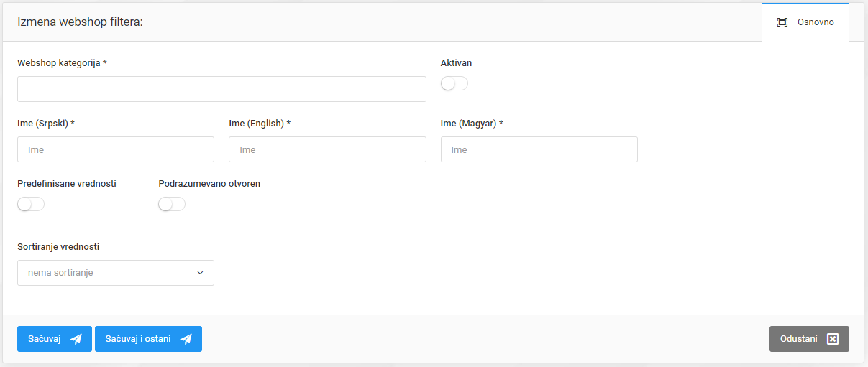Click the Ime (Magyar) text field
This screenshot has width=868, height=367.
click(539, 149)
